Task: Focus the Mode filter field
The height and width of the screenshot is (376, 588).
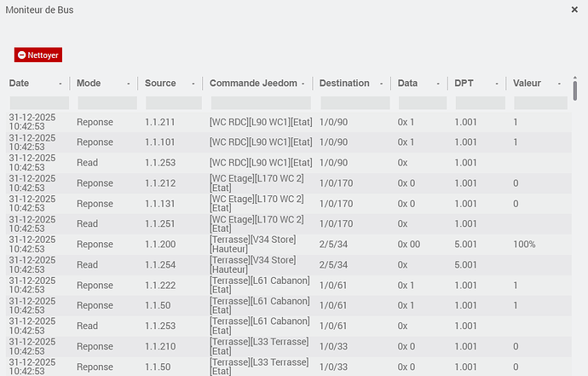Action: click(107, 103)
